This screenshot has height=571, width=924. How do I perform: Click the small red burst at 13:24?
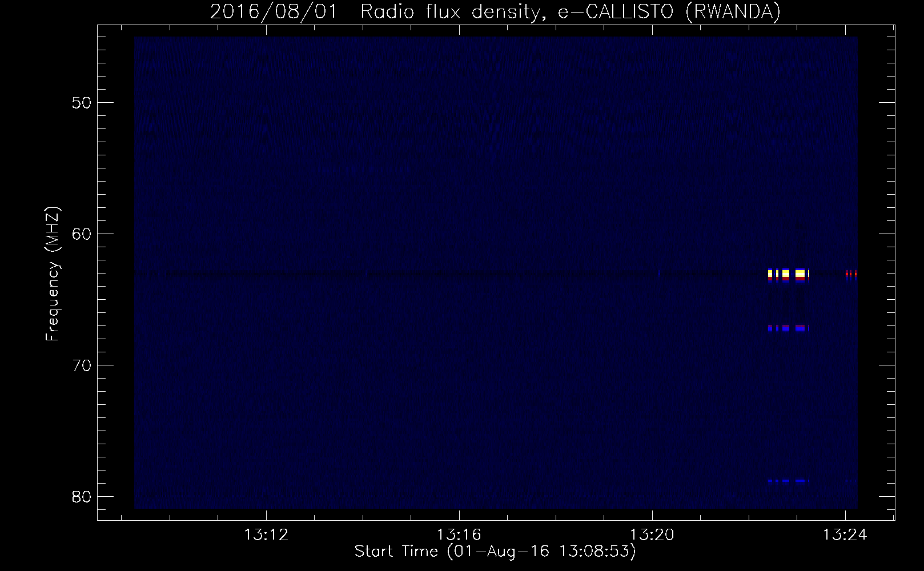[x=851, y=275]
